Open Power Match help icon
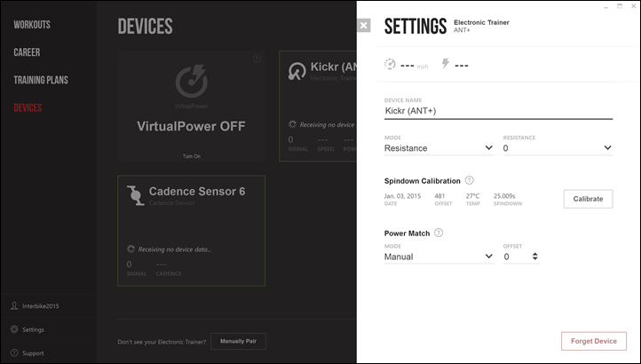This screenshot has width=641, height=364. [439, 233]
